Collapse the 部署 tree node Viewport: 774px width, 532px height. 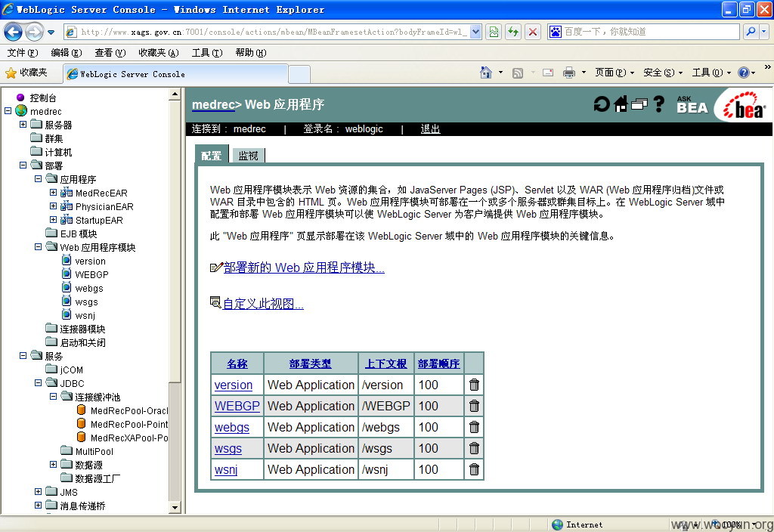coord(23,165)
